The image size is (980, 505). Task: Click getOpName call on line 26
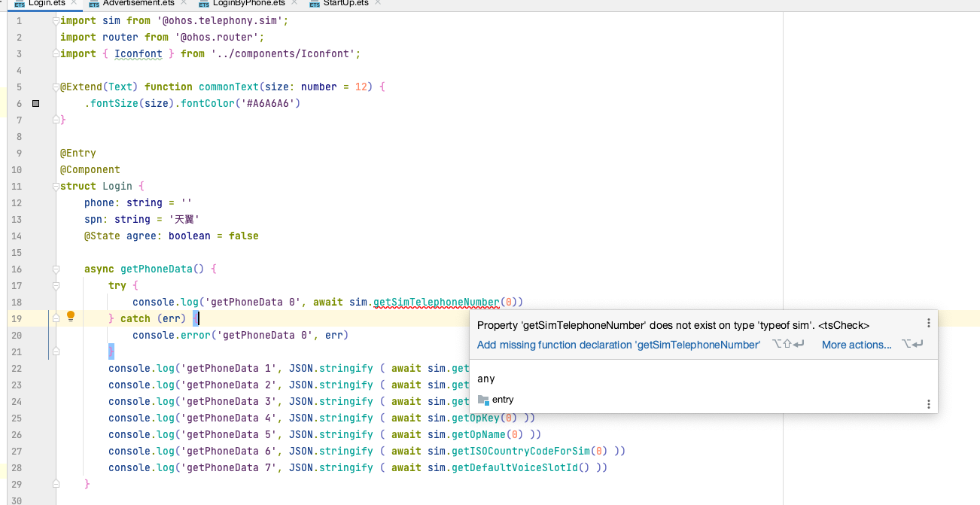point(479,434)
